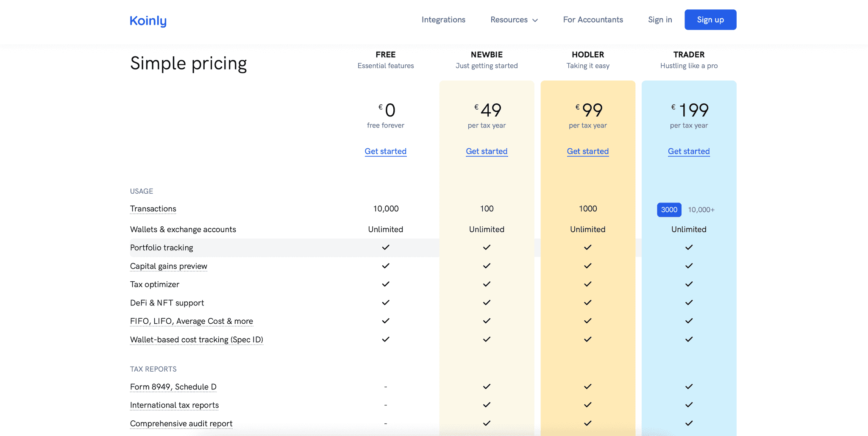Viewport: 868px width, 436px height.
Task: Click the HODLER plan heading
Action: click(588, 55)
